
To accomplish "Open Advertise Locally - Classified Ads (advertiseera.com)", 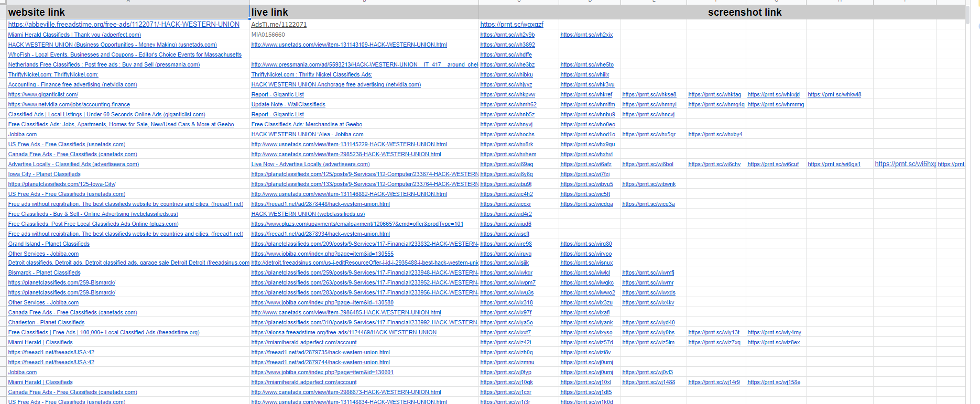I will coord(73,165).
